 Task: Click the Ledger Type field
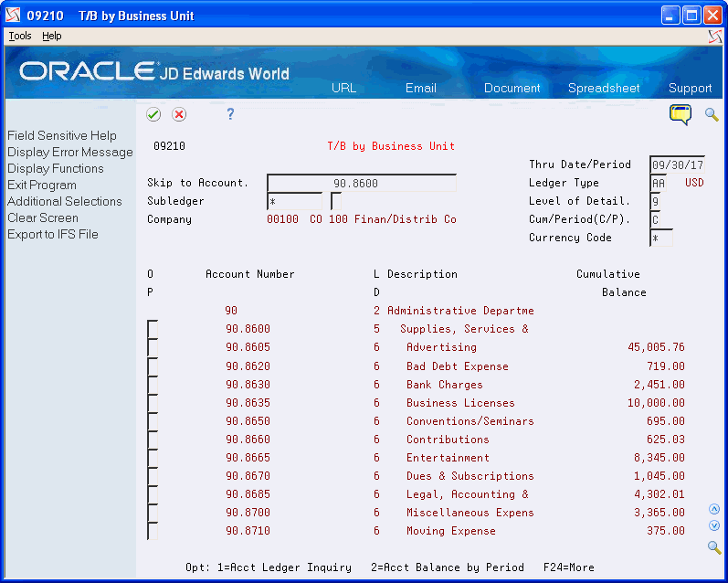659,183
